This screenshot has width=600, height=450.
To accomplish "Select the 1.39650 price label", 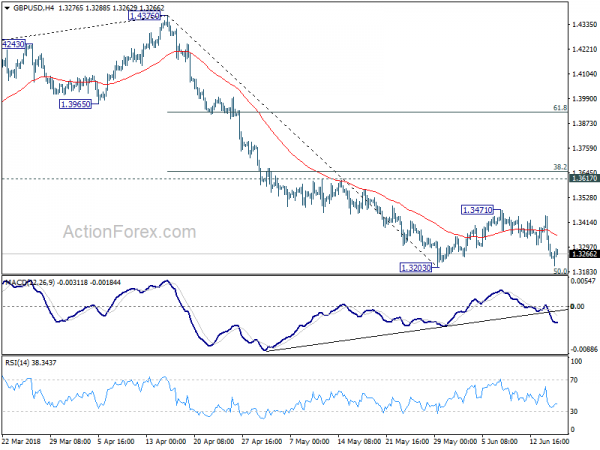I will pos(75,104).
